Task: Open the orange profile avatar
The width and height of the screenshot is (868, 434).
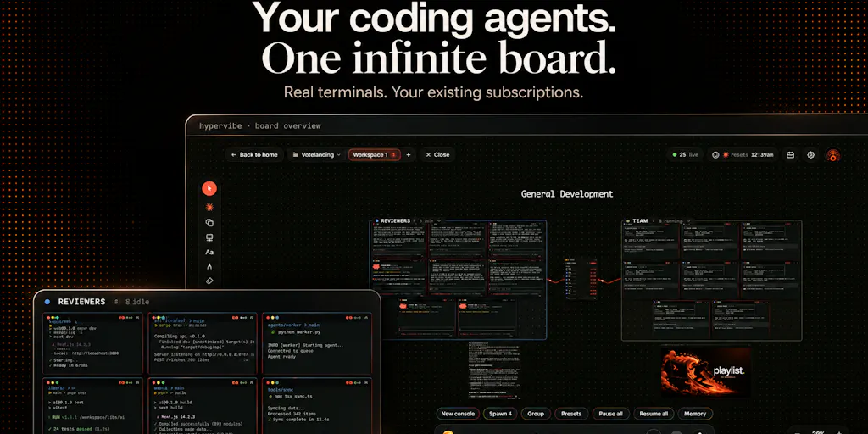Action: pyautogui.click(x=832, y=155)
